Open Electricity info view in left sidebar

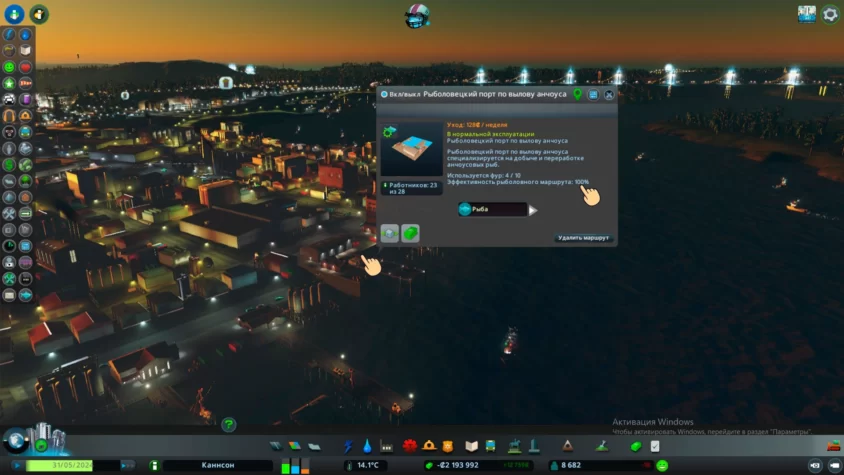click(9, 34)
